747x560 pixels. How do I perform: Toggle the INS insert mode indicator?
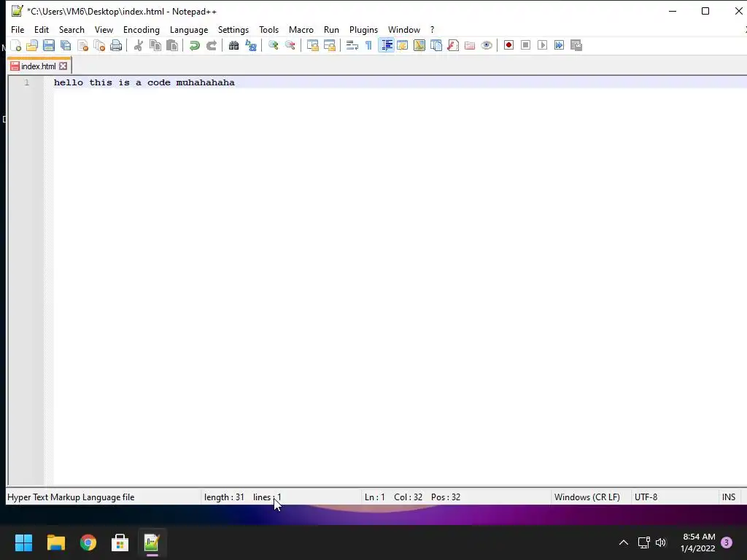[729, 497]
